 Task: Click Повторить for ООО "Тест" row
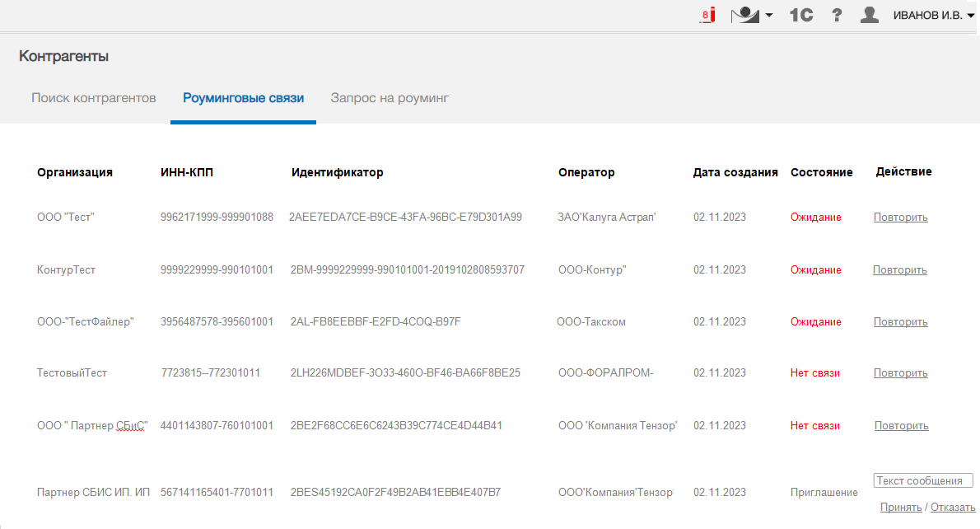pyautogui.click(x=900, y=218)
